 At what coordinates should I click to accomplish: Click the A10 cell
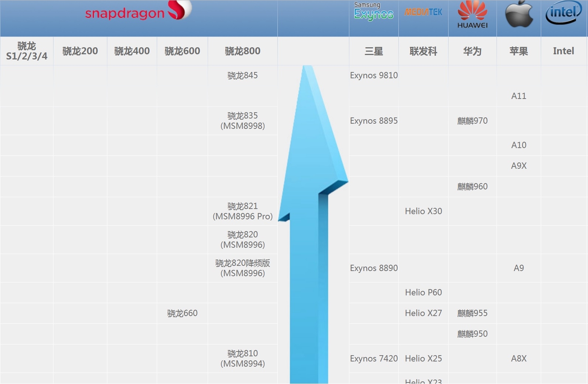(519, 145)
